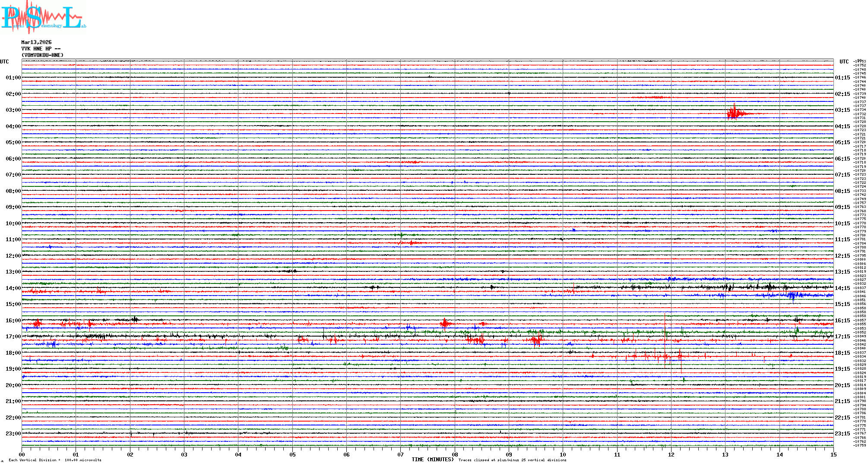
Task: Click the 20:15 label on right side
Action: click(x=842, y=385)
